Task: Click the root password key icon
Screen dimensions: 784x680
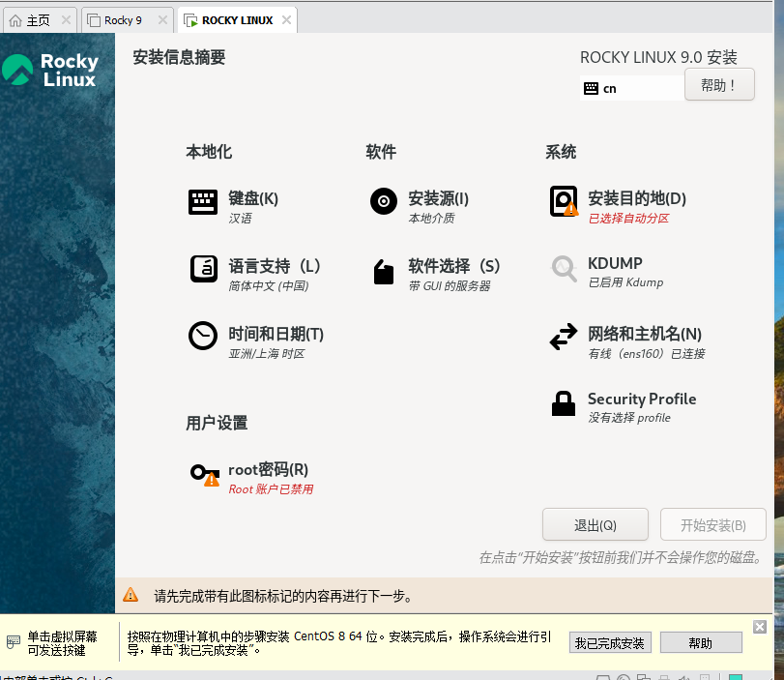Action: tap(205, 474)
